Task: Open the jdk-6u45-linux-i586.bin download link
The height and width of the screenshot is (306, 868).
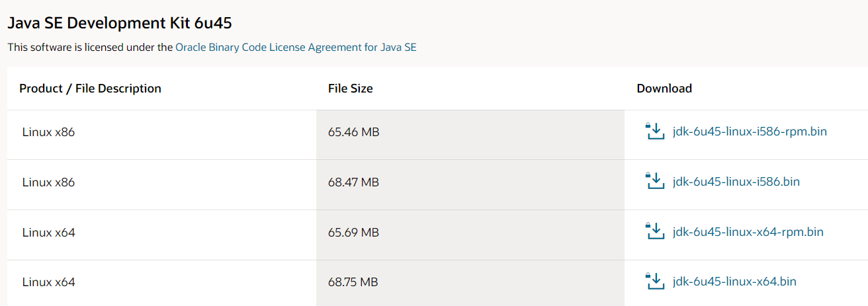Action: (736, 182)
